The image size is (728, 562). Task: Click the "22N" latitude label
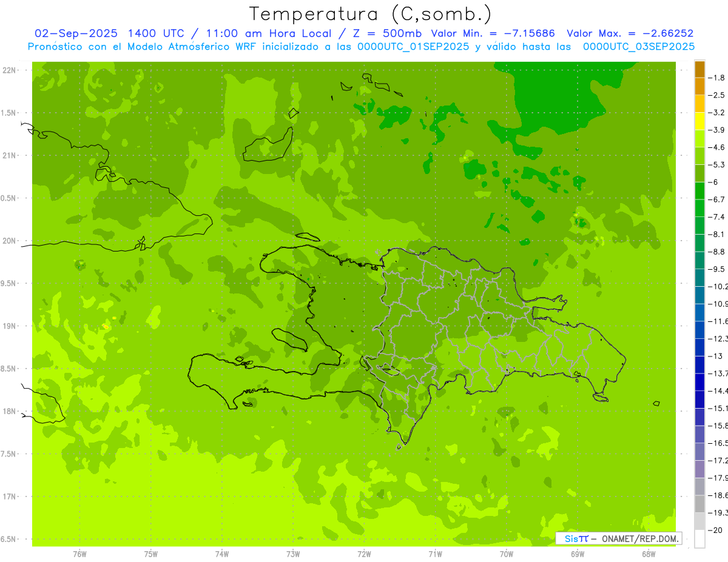click(10, 70)
